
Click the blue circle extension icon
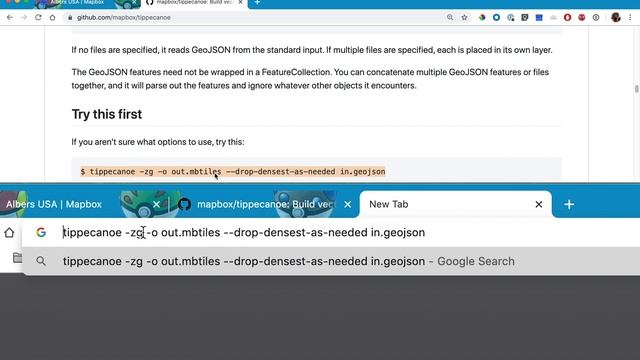tap(496, 17)
